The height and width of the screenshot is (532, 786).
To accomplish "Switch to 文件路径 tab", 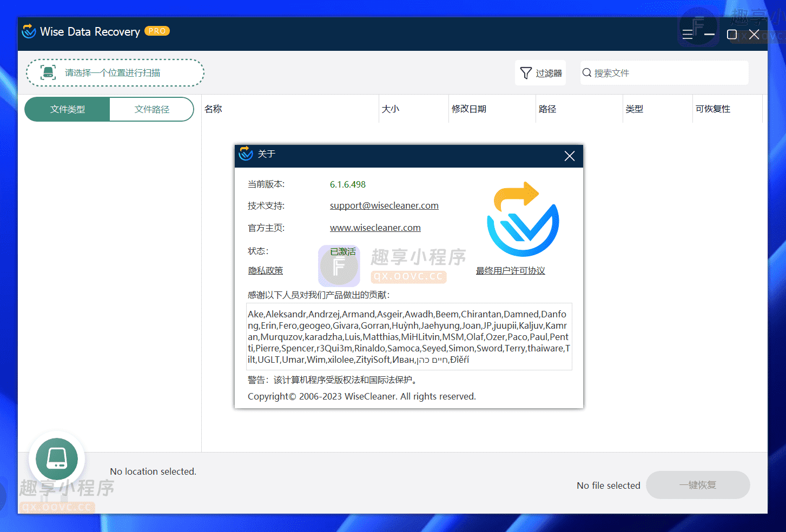I will coord(152,109).
